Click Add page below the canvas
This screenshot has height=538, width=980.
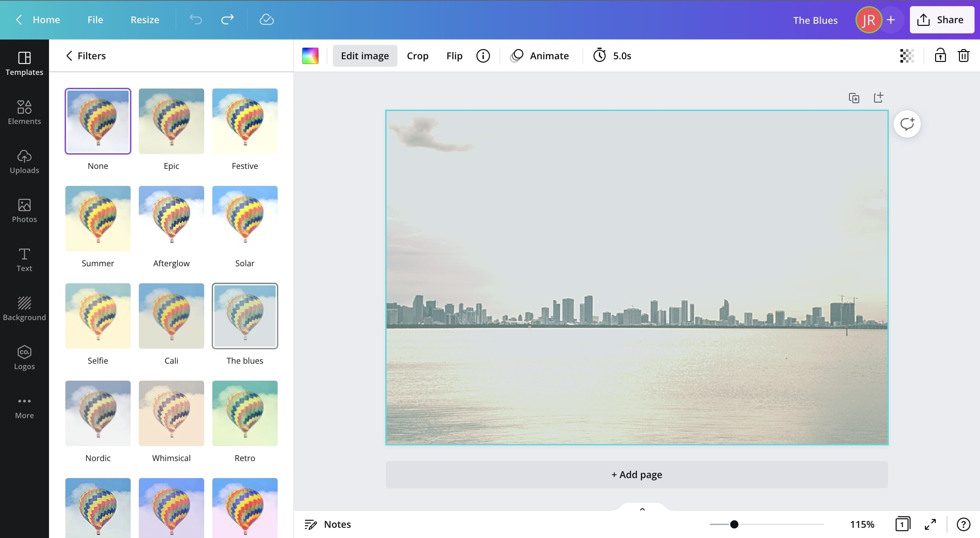click(636, 474)
